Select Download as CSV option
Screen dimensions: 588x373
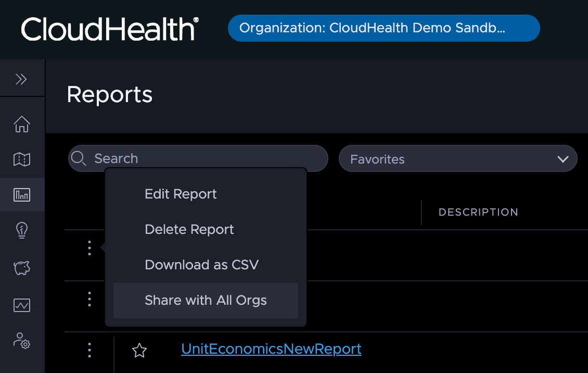[x=201, y=265]
